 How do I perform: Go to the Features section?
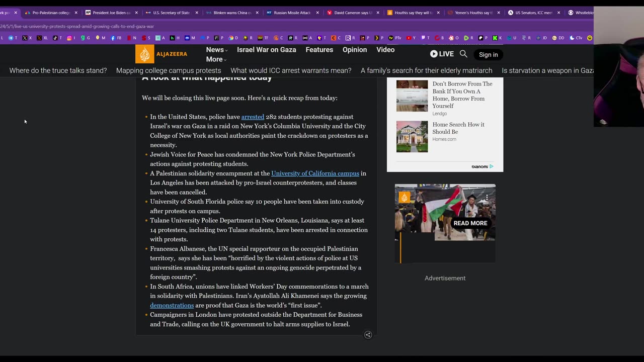coord(319,50)
